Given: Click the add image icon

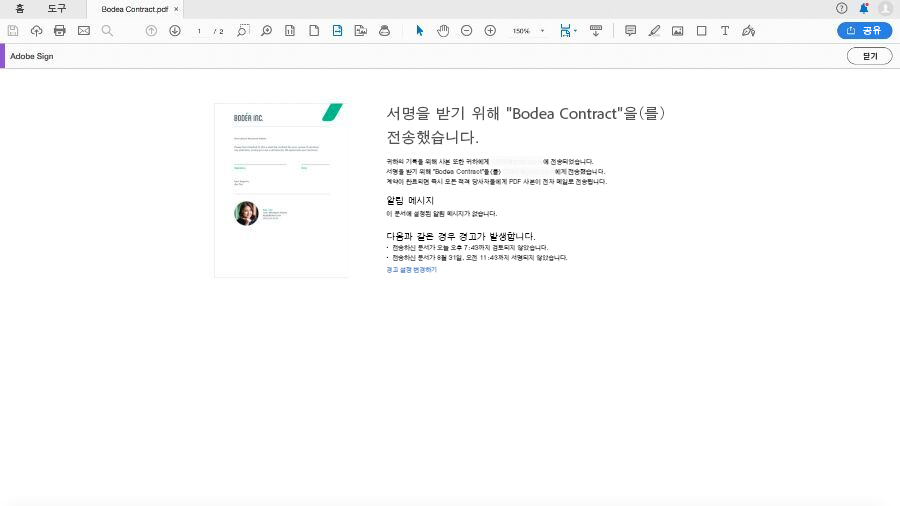Looking at the screenshot, I should [678, 31].
